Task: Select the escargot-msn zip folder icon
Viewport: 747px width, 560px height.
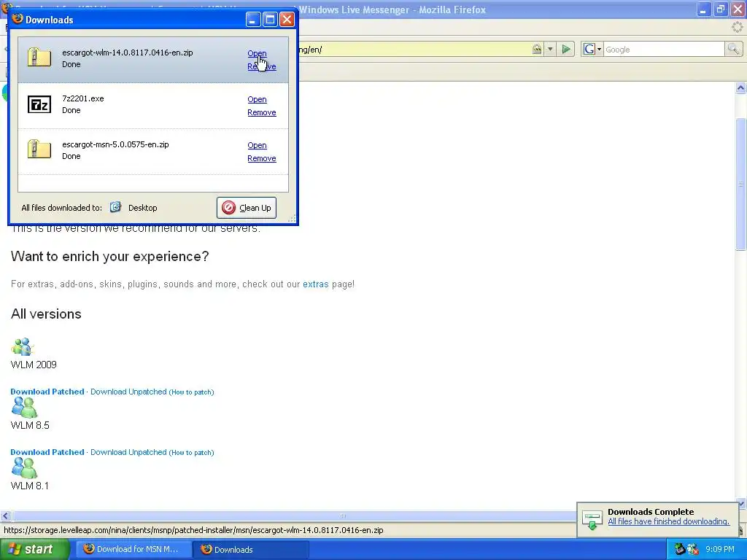Action: 39,149
